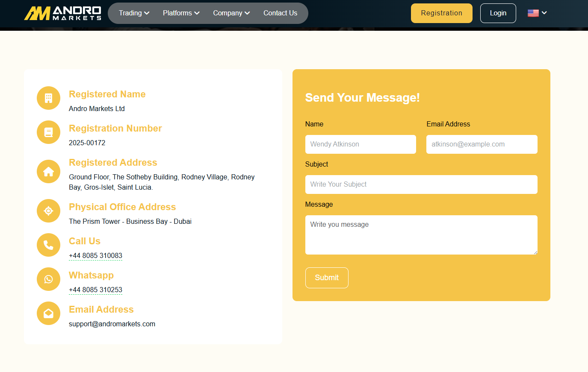Click the Call Us heading
The image size is (588, 372).
[x=85, y=241]
